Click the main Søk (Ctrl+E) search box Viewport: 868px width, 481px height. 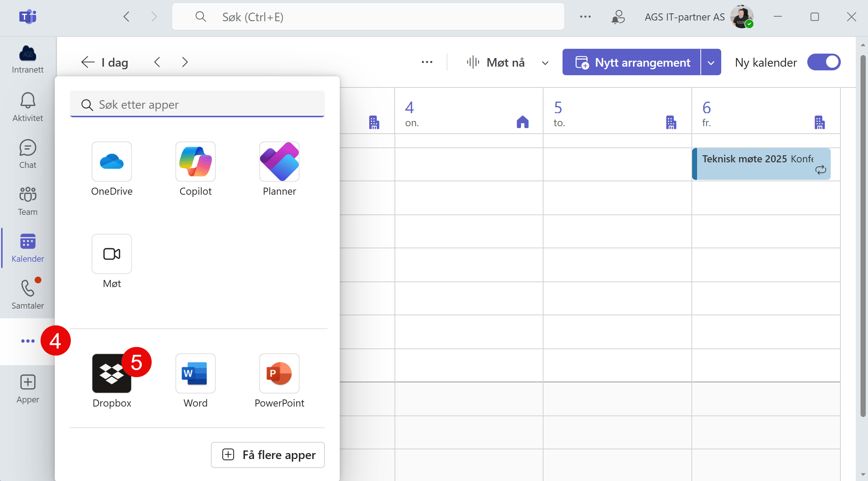pos(368,17)
